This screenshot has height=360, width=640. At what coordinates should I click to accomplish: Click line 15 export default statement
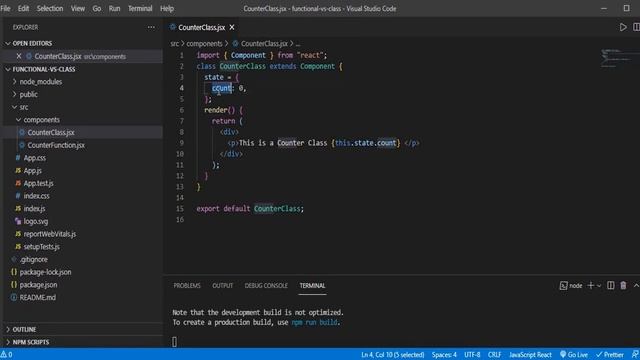[x=250, y=209]
